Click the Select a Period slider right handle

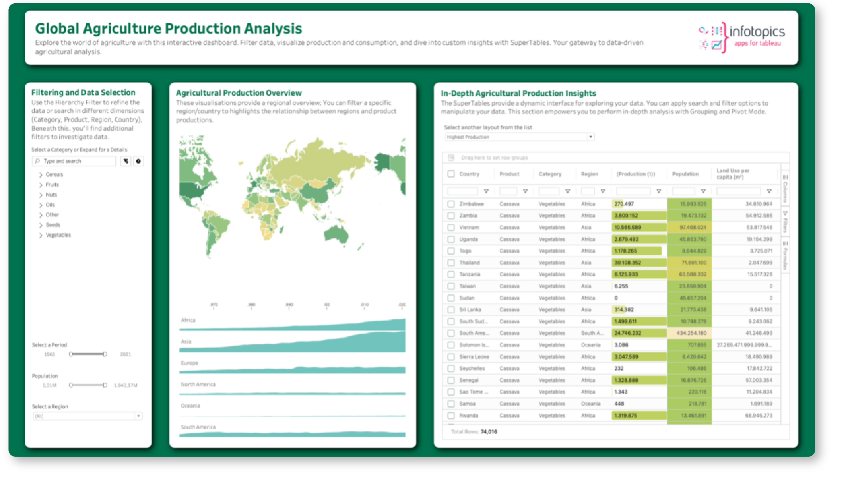pyautogui.click(x=105, y=354)
